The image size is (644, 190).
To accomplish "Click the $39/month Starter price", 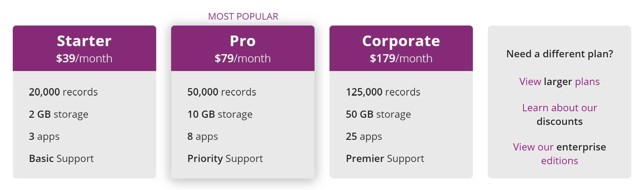I will [x=84, y=59].
